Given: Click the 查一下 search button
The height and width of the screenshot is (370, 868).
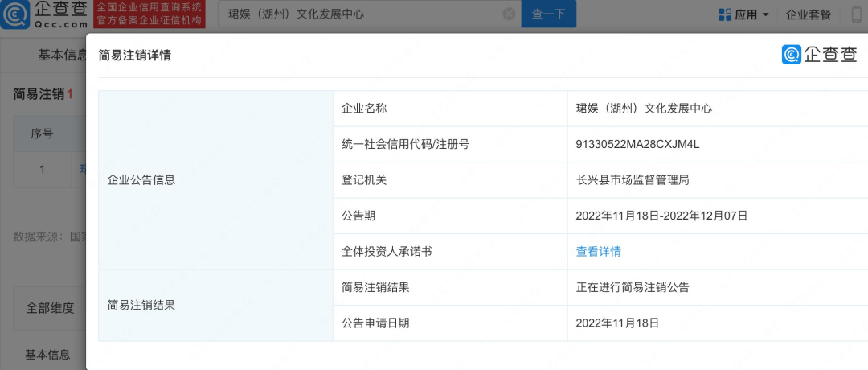Looking at the screenshot, I should [549, 14].
